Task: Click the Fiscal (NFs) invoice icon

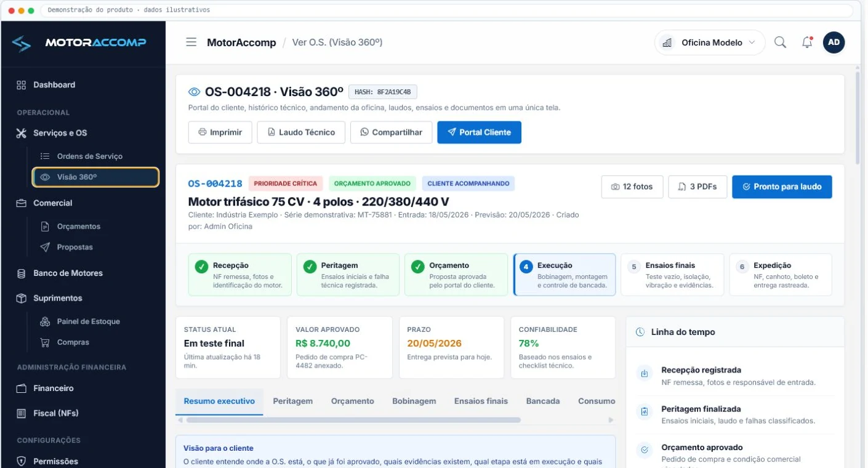Action: 22,413
